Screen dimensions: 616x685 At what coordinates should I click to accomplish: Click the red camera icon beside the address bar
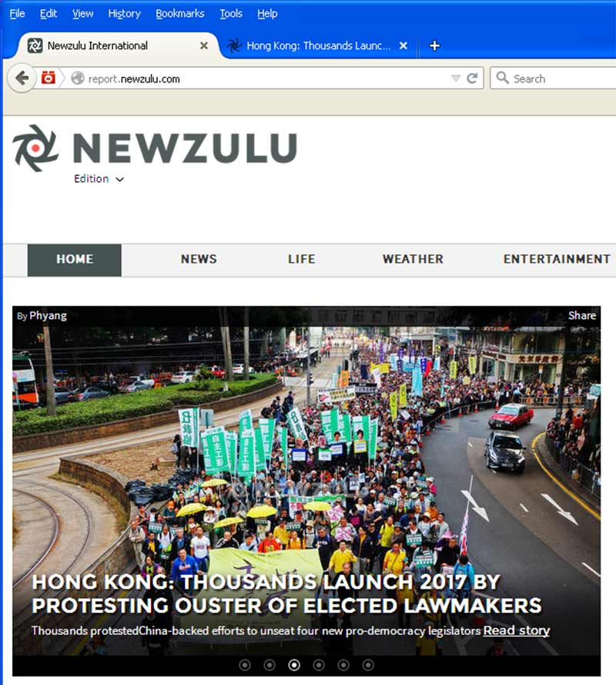coord(48,78)
